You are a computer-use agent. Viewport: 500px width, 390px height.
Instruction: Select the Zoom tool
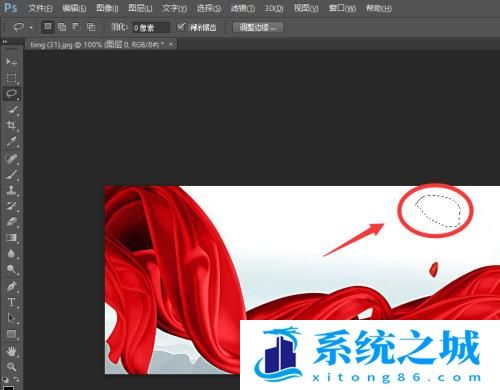click(x=11, y=367)
